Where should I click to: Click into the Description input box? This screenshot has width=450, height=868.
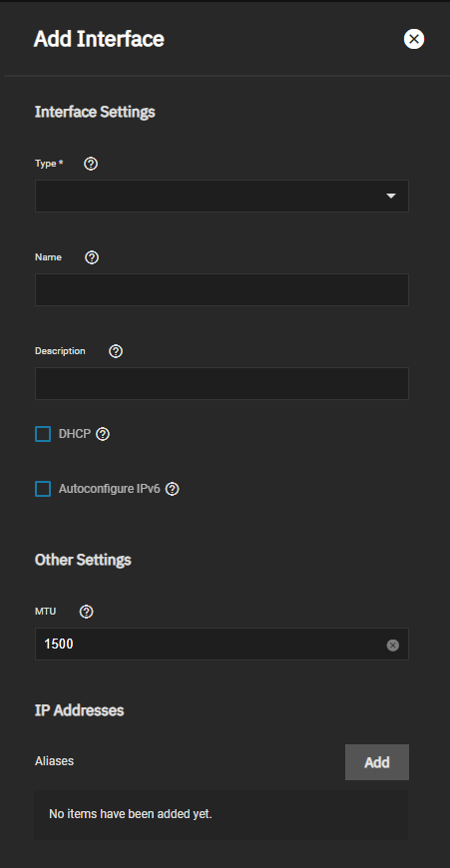click(x=222, y=383)
